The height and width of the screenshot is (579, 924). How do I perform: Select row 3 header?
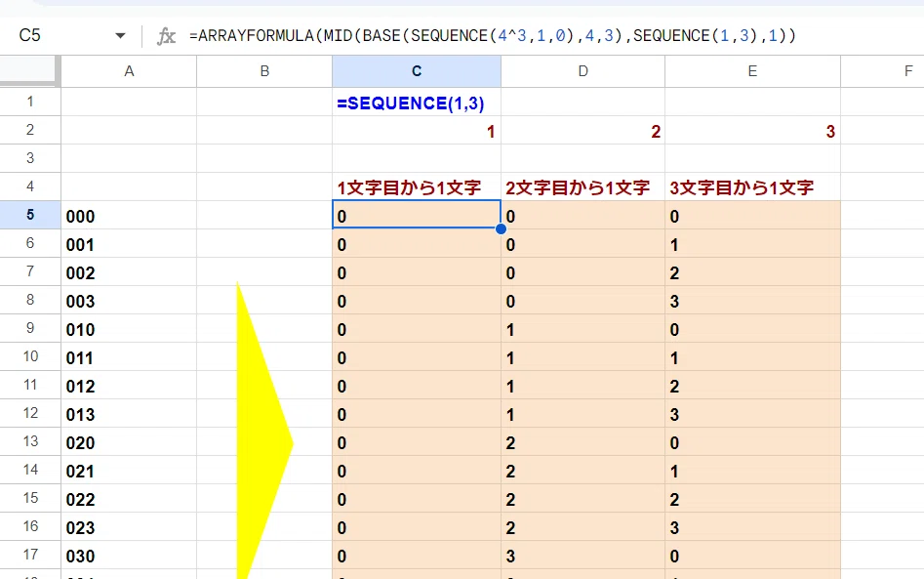30,158
